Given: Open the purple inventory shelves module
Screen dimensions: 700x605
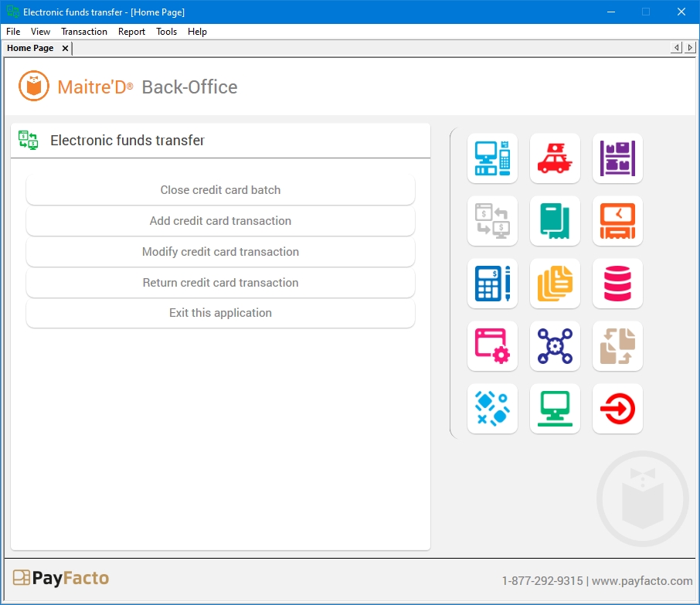Looking at the screenshot, I should click(x=617, y=158).
